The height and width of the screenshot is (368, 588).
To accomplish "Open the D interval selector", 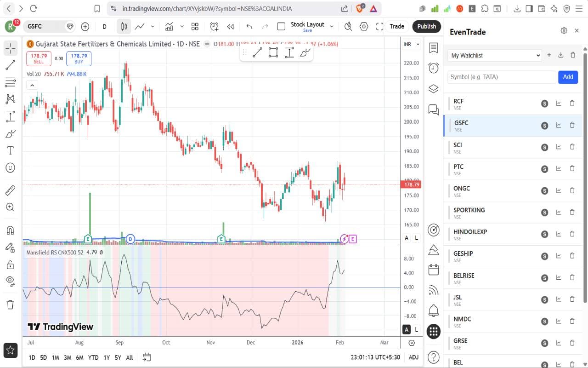I will pyautogui.click(x=105, y=27).
